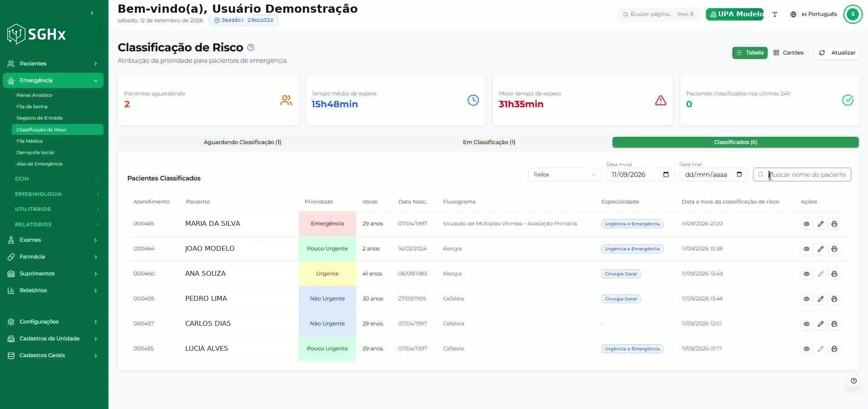View details for LUCIA ALVES row
Screen dimensions: 868x409
[x=806, y=349]
